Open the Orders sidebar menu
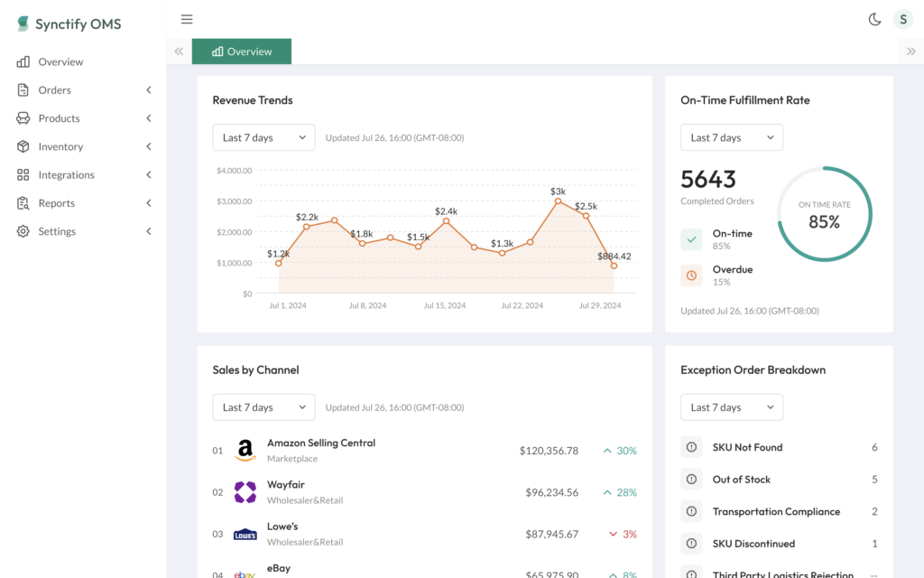 tap(82, 89)
